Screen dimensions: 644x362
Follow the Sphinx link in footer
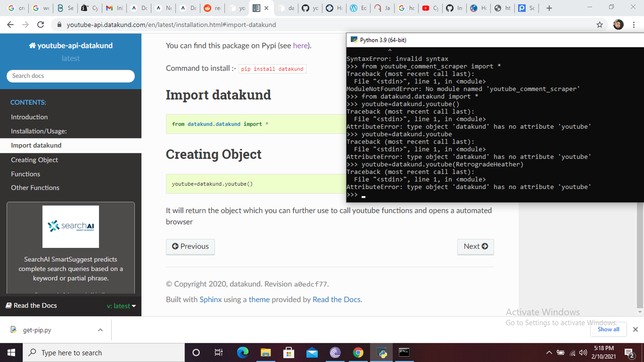pyautogui.click(x=210, y=299)
